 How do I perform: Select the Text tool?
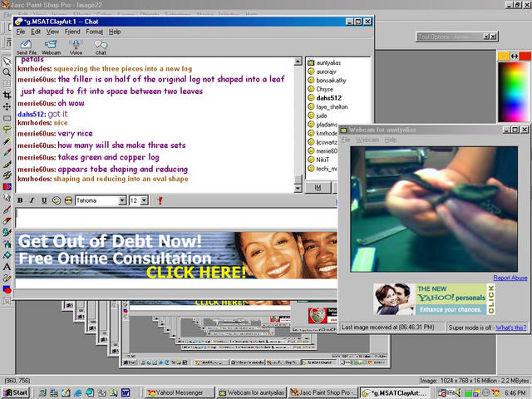click(7, 267)
